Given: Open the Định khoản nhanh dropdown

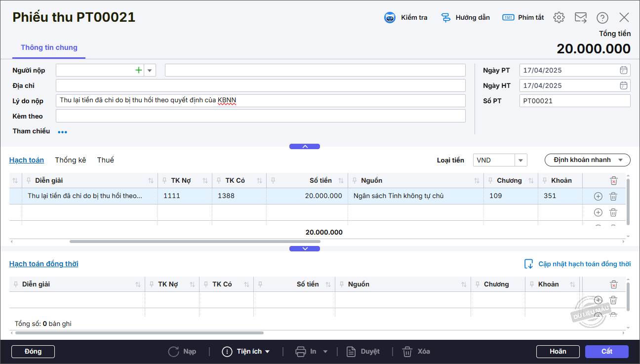Looking at the screenshot, I should coord(587,160).
